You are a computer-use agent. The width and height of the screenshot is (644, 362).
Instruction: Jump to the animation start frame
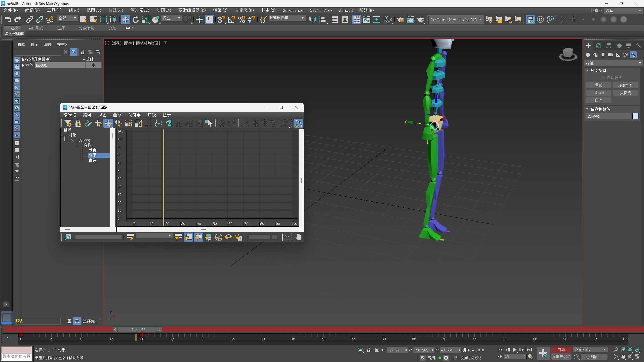coord(500,350)
